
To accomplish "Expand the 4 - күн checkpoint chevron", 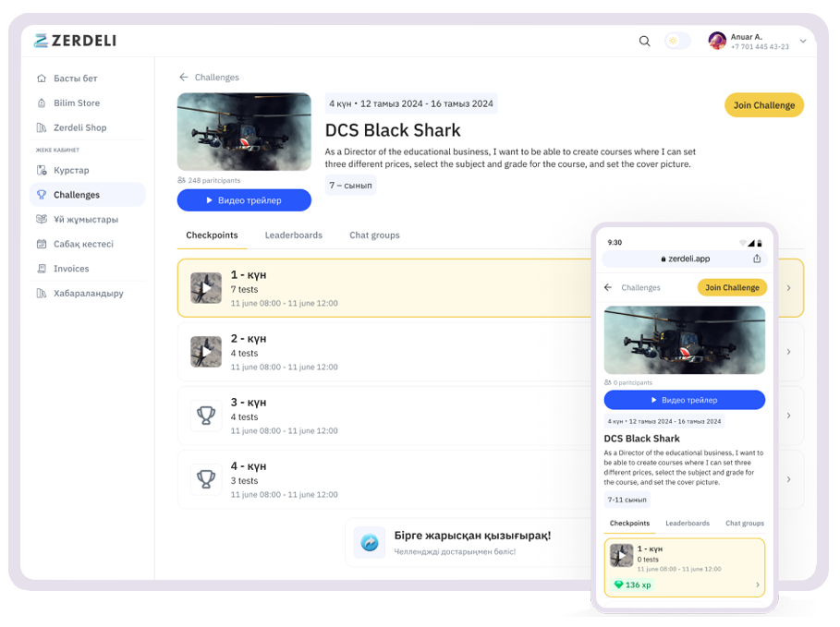I will tap(788, 479).
